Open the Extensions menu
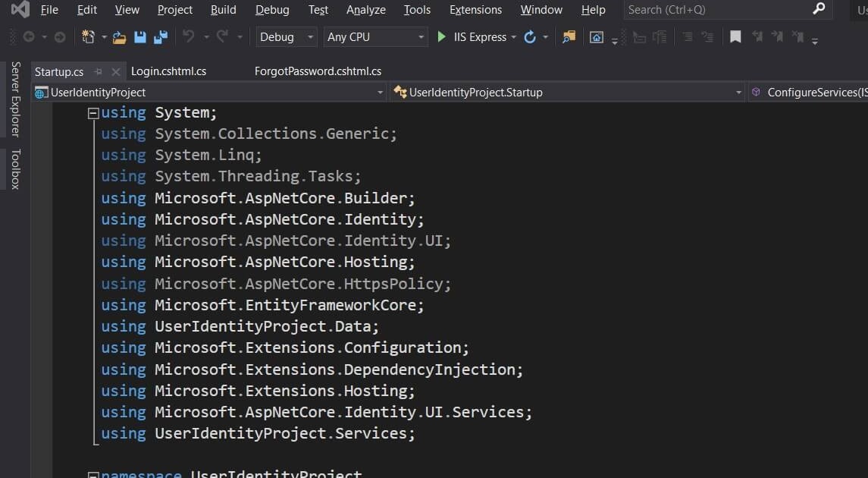The width and height of the screenshot is (868, 478). coord(475,10)
